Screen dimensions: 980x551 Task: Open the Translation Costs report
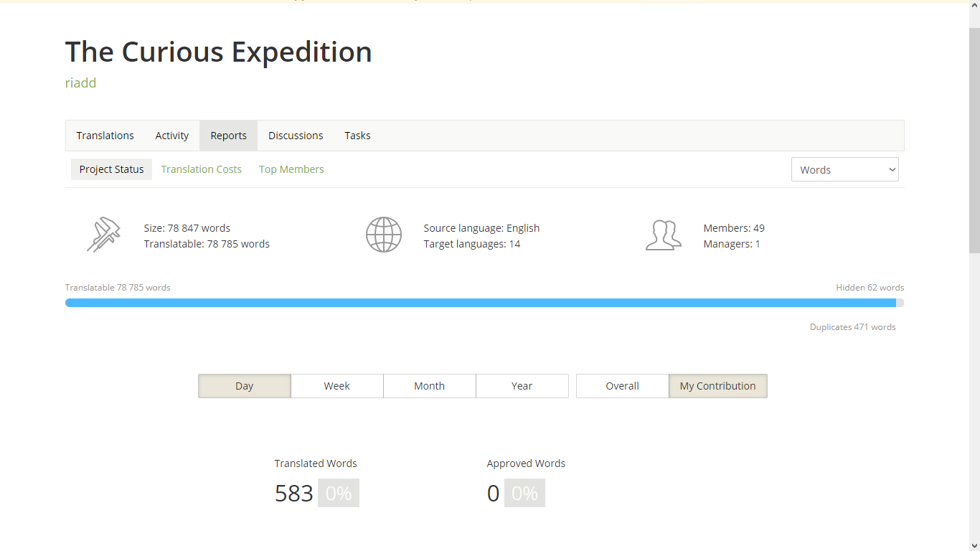pos(201,169)
